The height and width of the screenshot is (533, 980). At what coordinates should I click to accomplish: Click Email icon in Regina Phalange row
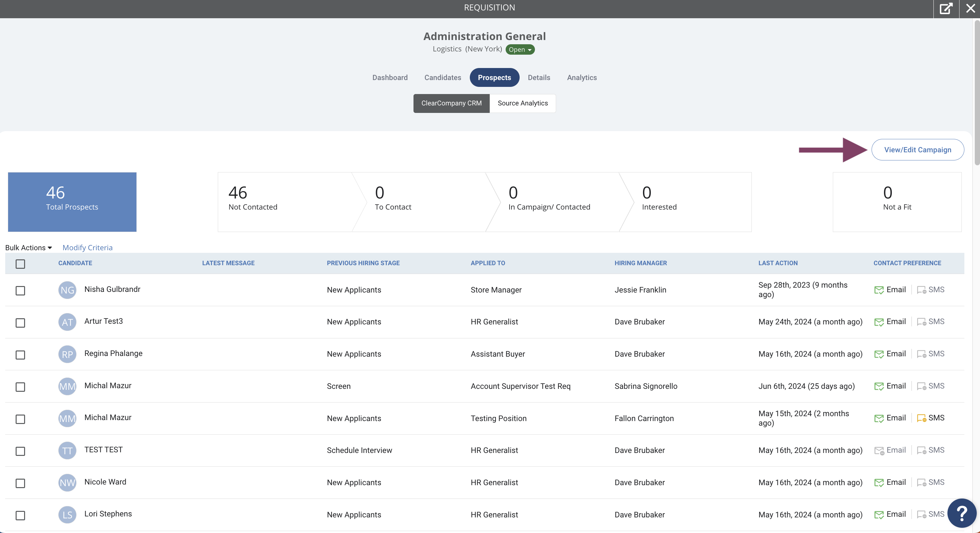(x=879, y=354)
